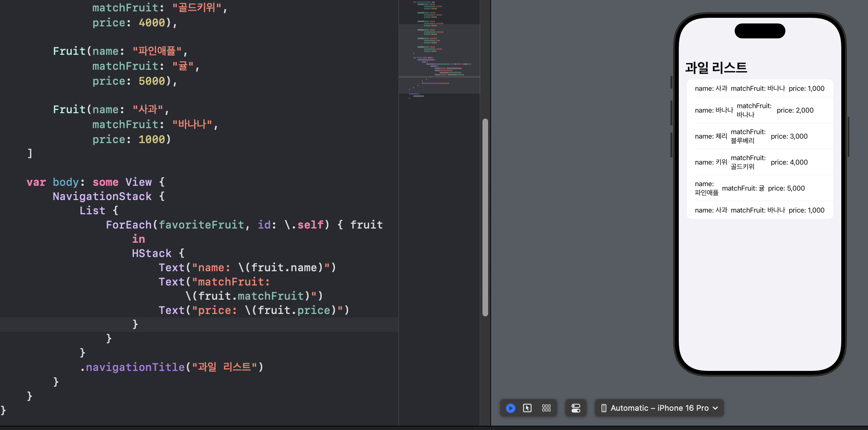Click the editor vertical scrollbar thumb
This screenshot has height=430, width=868.
(485, 217)
